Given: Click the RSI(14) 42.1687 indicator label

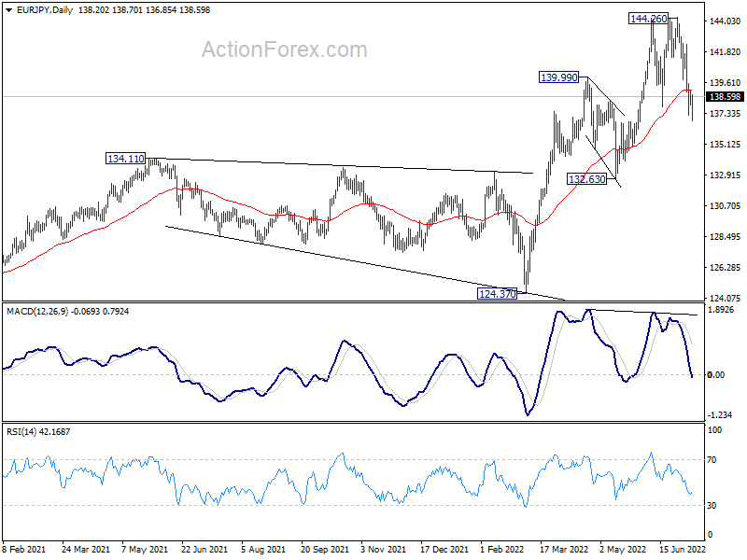Looking at the screenshot, I should pyautogui.click(x=38, y=432).
